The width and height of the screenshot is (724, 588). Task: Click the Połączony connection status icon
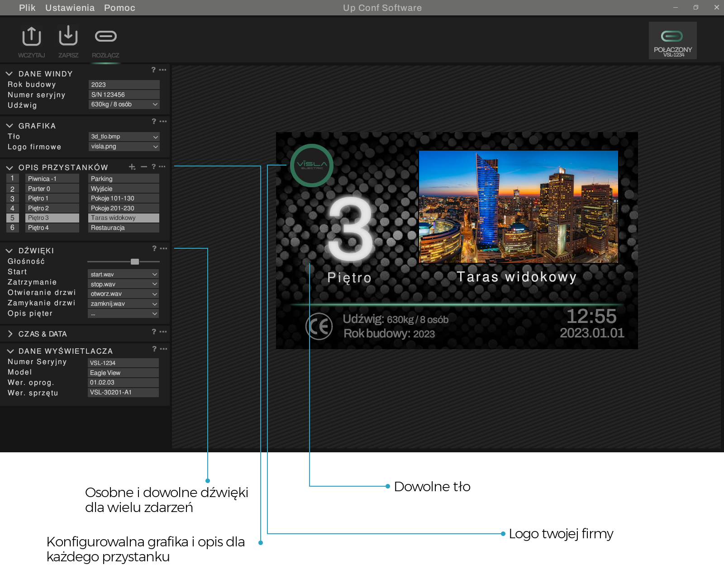pyautogui.click(x=672, y=36)
